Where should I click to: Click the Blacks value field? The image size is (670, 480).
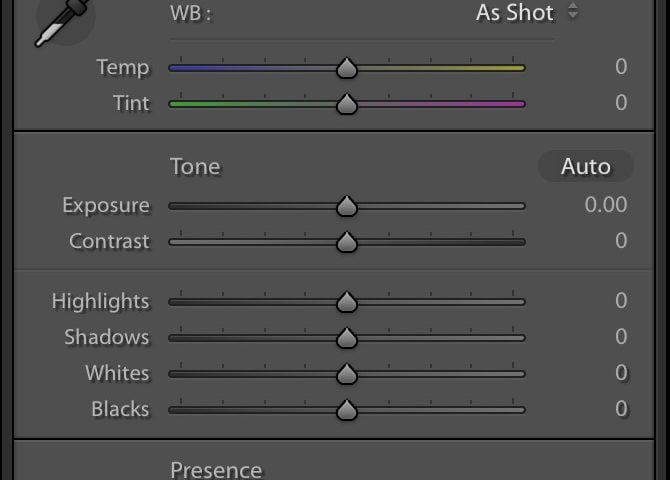(x=621, y=409)
